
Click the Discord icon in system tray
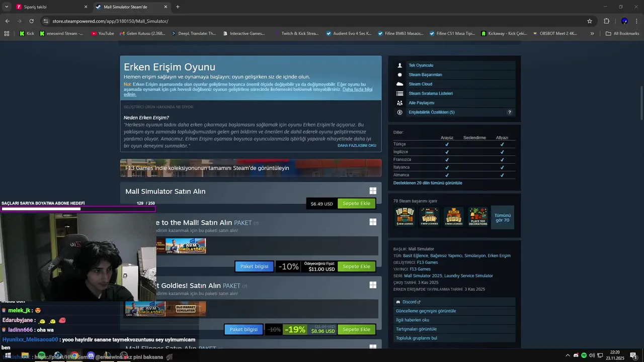[x=576, y=355]
